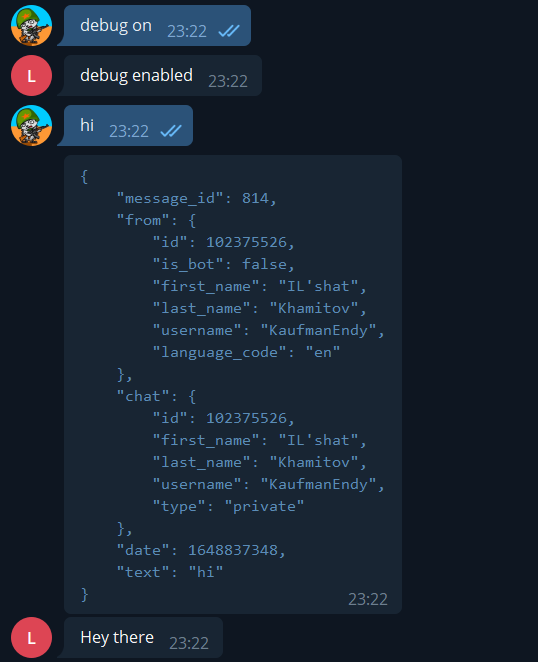Click the 23:22 timestamp on "Hey there"
The width and height of the screenshot is (538, 662).
pyautogui.click(x=189, y=643)
